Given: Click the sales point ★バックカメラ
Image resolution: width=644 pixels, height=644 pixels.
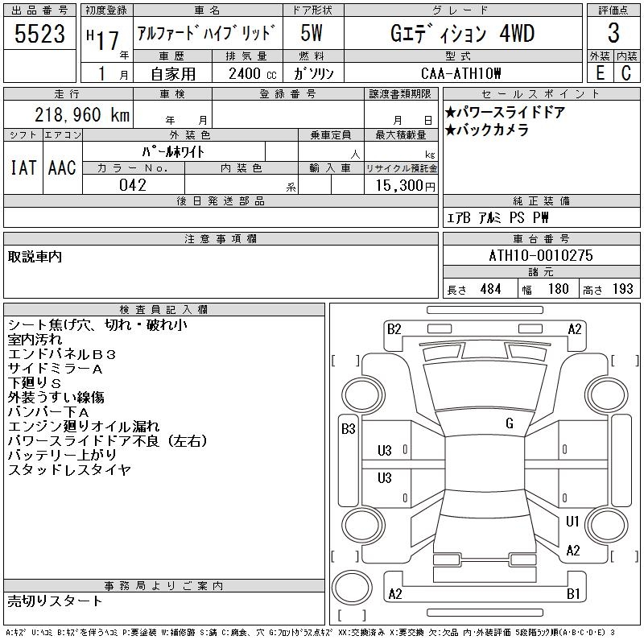Looking at the screenshot, I should point(487,130).
